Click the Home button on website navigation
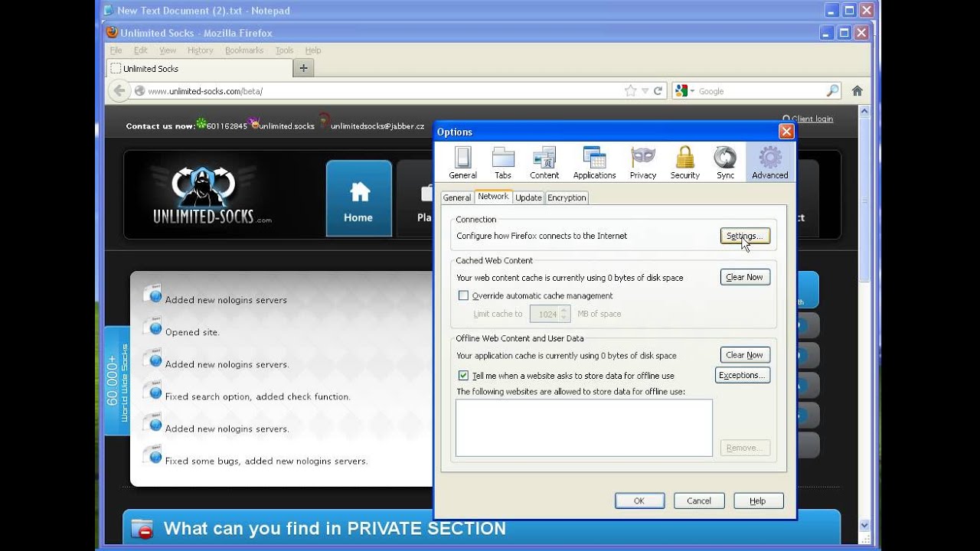 pyautogui.click(x=358, y=199)
